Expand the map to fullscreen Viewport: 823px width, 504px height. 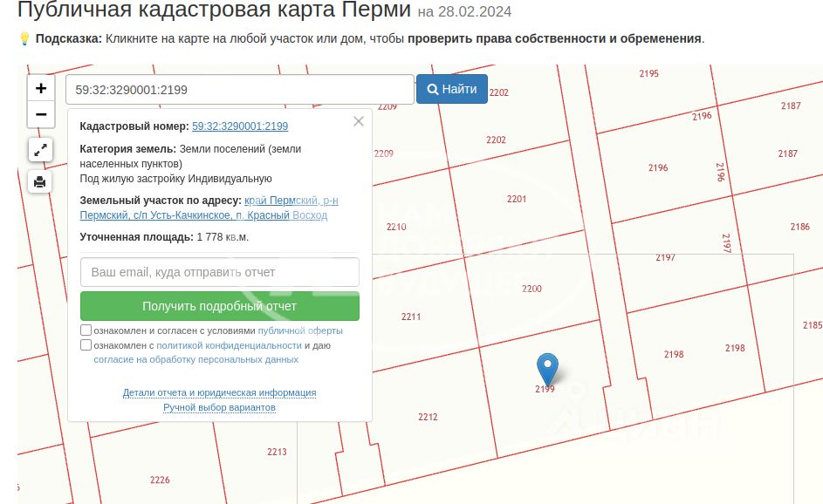coord(40,151)
